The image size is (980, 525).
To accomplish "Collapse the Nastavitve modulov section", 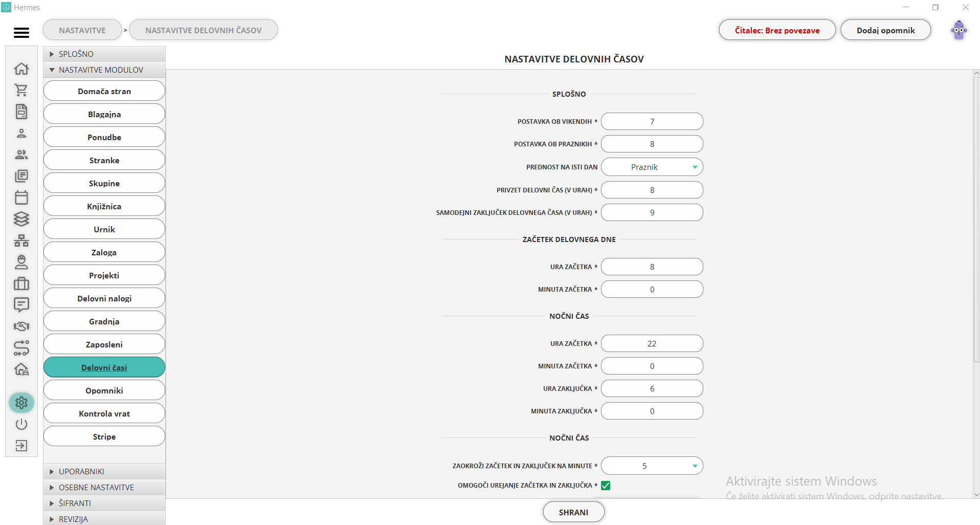I will 104,70.
